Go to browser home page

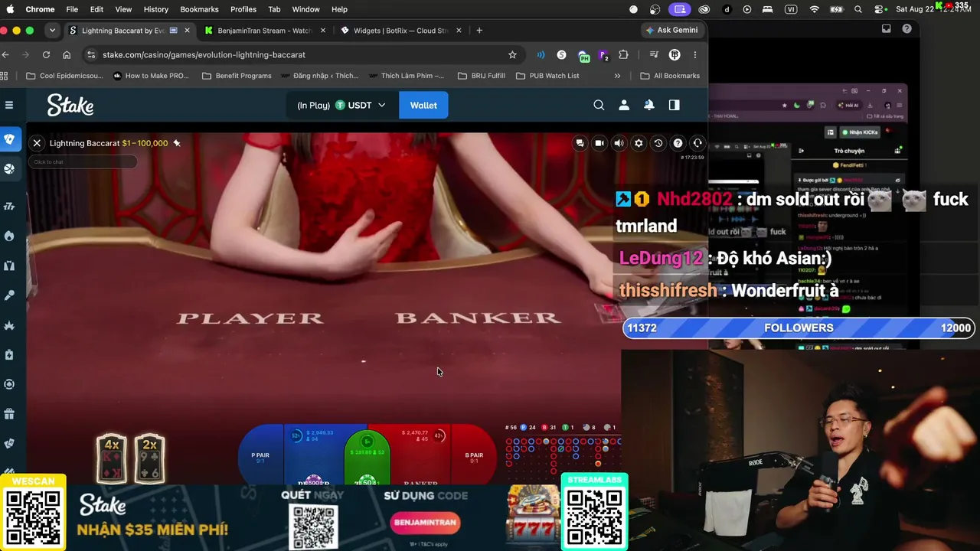pos(67,55)
